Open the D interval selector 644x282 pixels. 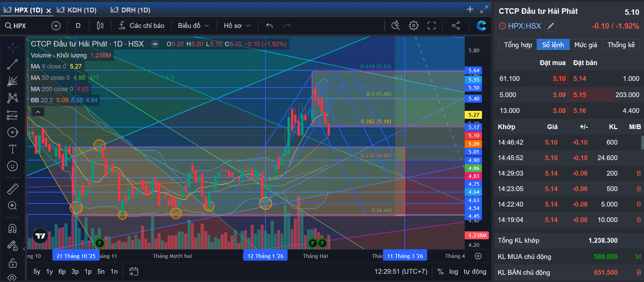78,25
